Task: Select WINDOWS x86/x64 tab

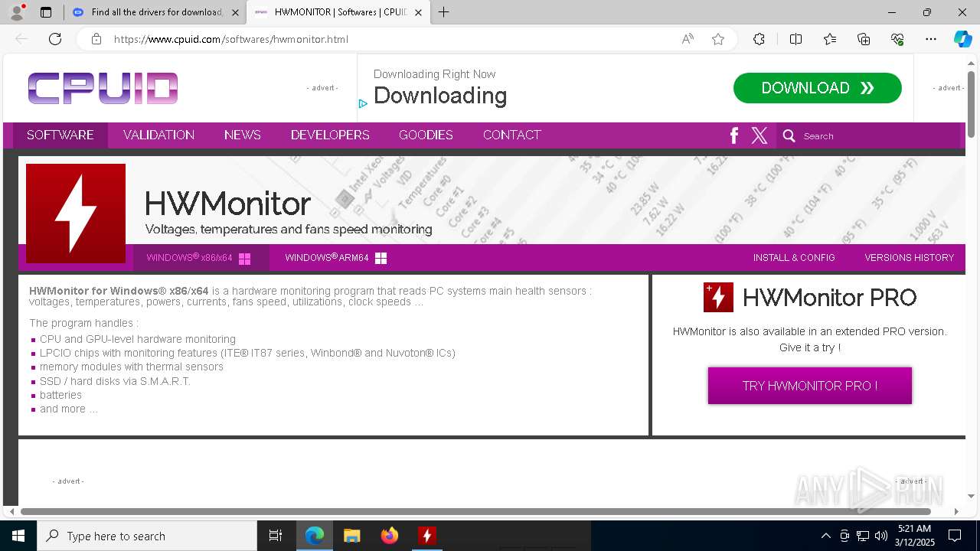Action: click(x=201, y=258)
